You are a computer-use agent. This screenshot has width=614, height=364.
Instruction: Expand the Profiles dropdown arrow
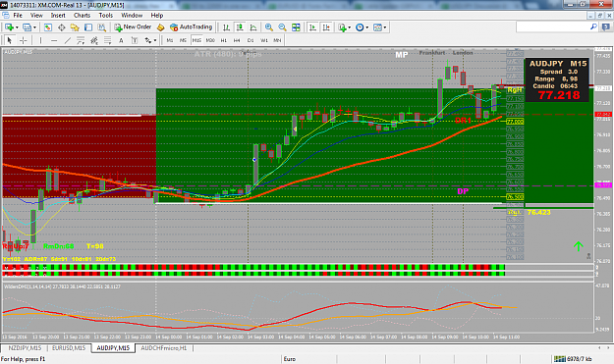click(x=34, y=27)
